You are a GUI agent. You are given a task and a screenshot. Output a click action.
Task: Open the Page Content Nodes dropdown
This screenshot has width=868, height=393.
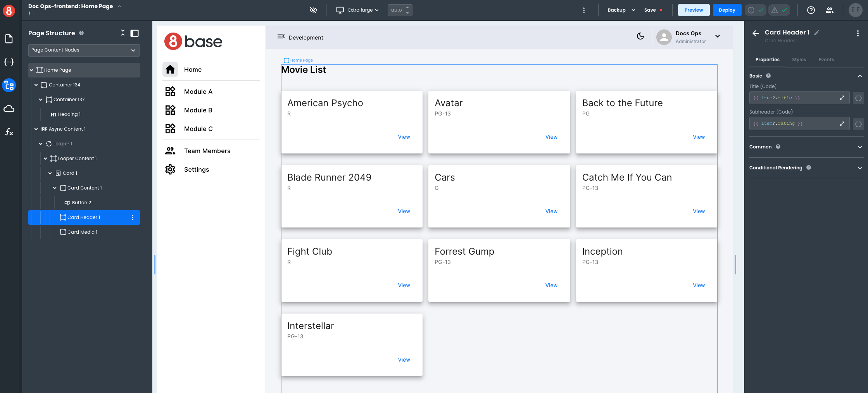click(84, 50)
